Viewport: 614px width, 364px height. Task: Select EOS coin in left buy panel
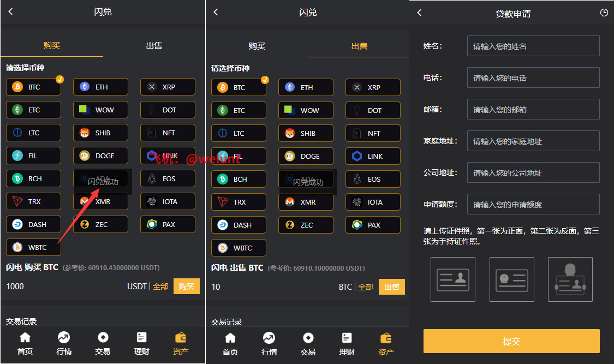click(x=168, y=178)
